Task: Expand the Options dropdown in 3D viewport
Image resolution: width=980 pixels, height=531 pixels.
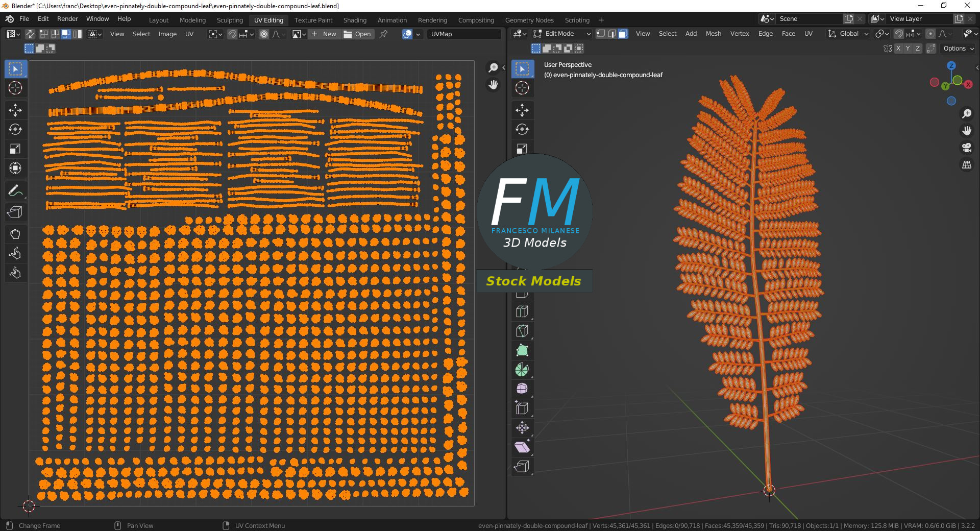Action: [959, 49]
